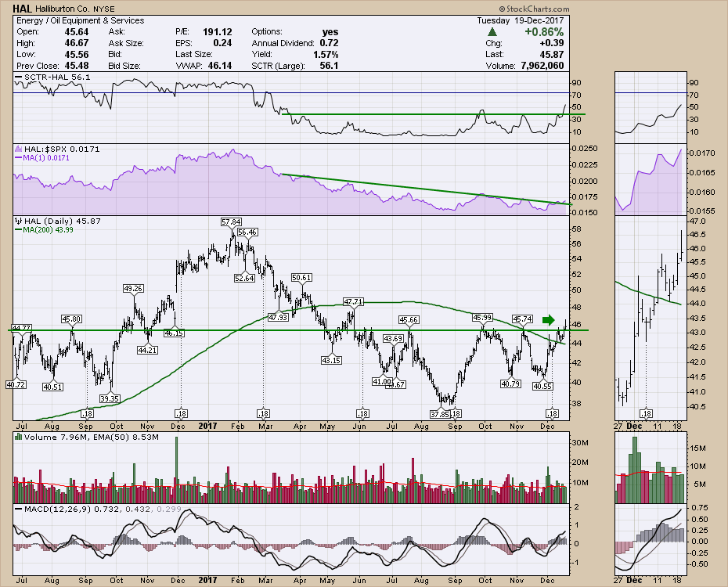Image resolution: width=728 pixels, height=587 pixels.
Task: Select the Low value 45.56
Action: [77, 54]
